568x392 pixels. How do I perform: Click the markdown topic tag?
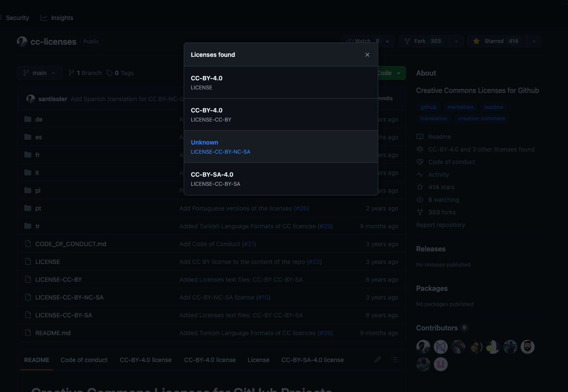point(460,107)
